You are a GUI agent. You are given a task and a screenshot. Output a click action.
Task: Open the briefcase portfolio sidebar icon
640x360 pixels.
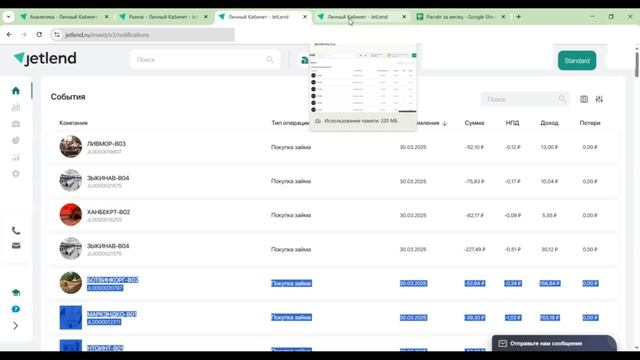(x=16, y=124)
